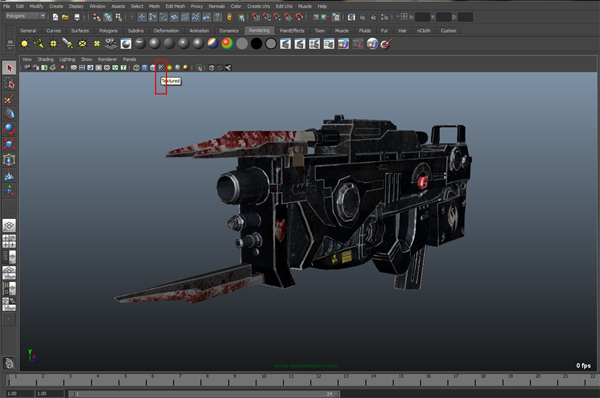600x398 pixels.
Task: Activate the Scale tool (blue cube)
Action: (9, 144)
